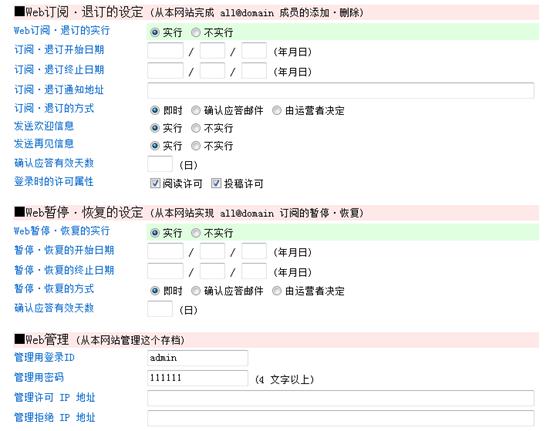Click the 管理用密码 label
The height and width of the screenshot is (431, 553).
[39, 377]
